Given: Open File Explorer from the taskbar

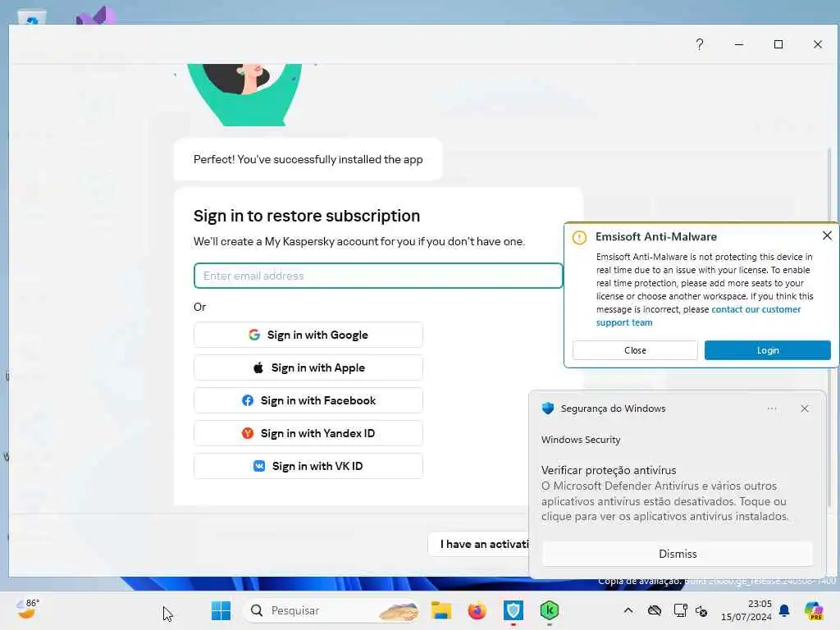Looking at the screenshot, I should [x=441, y=610].
